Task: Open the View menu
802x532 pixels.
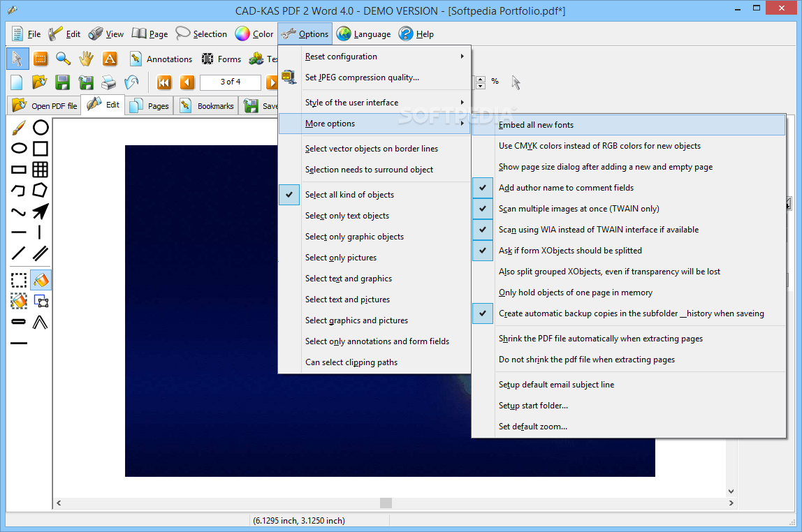Action: 106,34
